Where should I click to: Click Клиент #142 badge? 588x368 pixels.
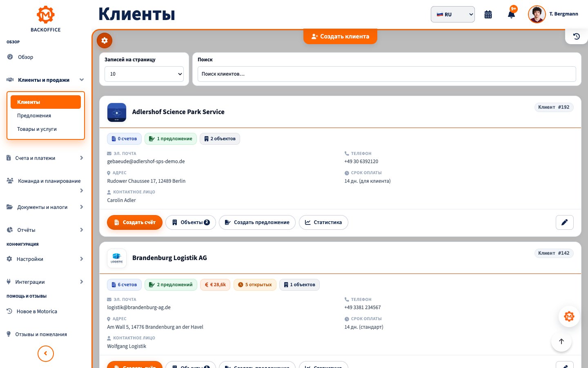pos(554,253)
